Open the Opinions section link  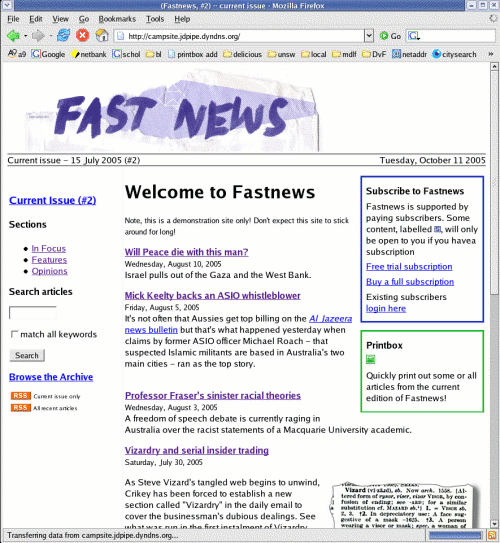coord(50,271)
